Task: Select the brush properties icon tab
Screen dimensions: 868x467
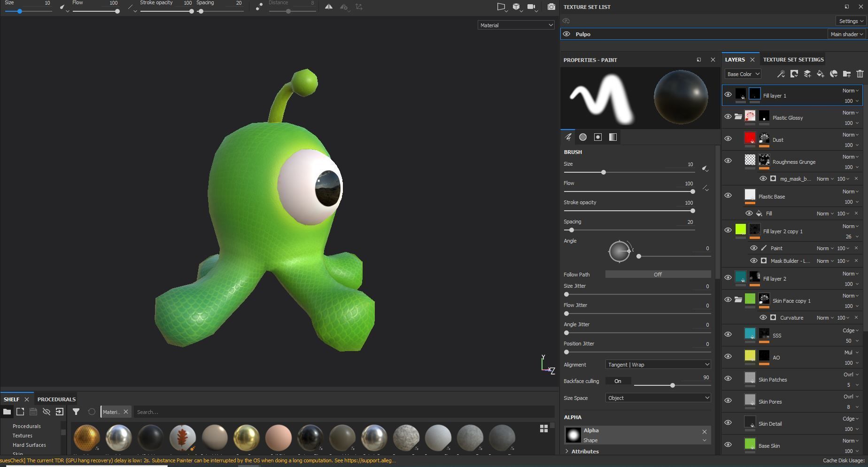Action: pyautogui.click(x=568, y=137)
